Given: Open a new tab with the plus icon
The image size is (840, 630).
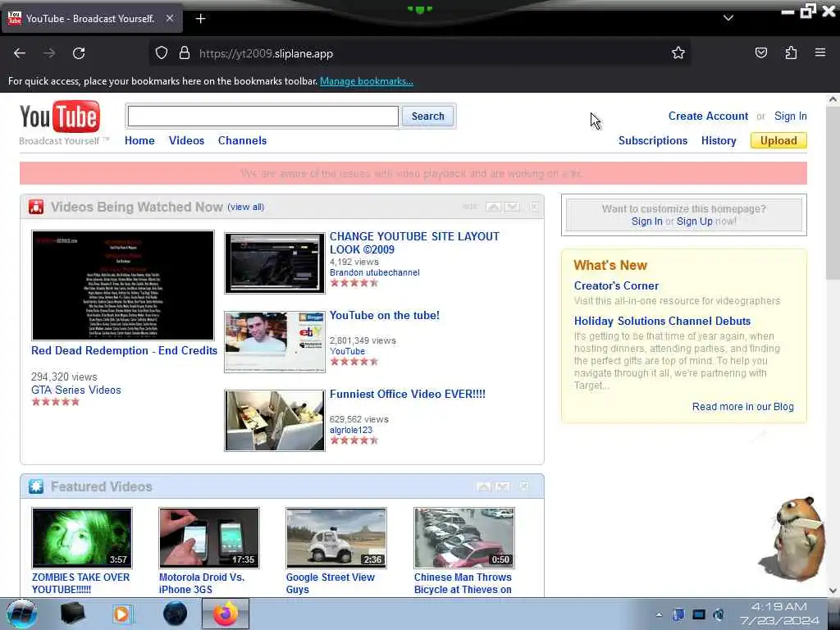Looking at the screenshot, I should (200, 19).
